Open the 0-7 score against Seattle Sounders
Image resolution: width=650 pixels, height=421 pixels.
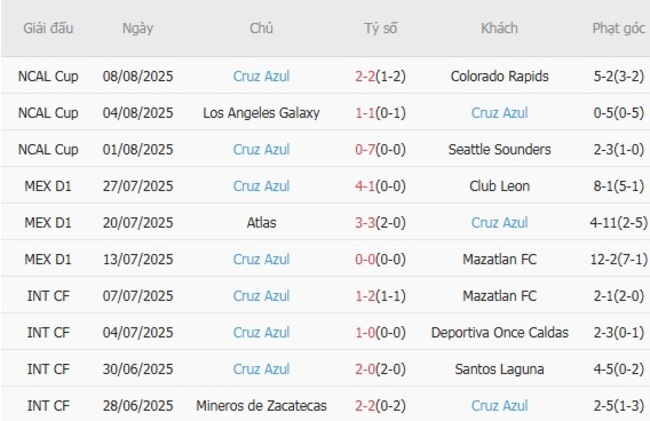(x=380, y=149)
